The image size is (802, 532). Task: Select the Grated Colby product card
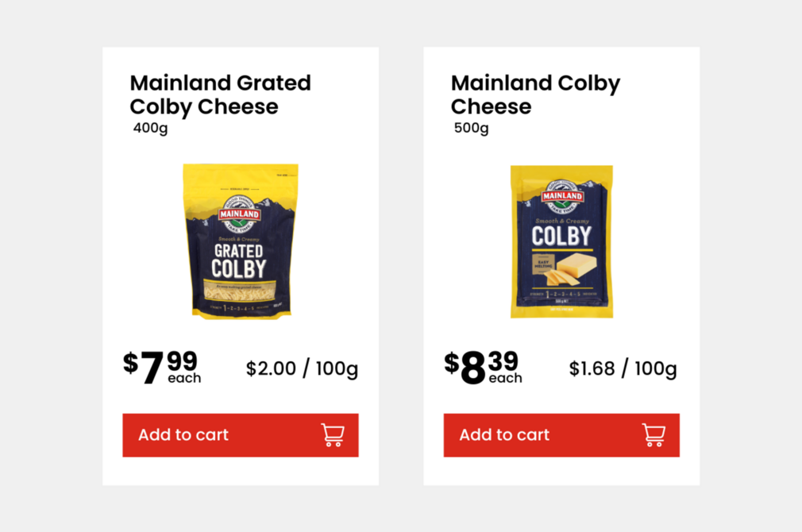pos(240,266)
